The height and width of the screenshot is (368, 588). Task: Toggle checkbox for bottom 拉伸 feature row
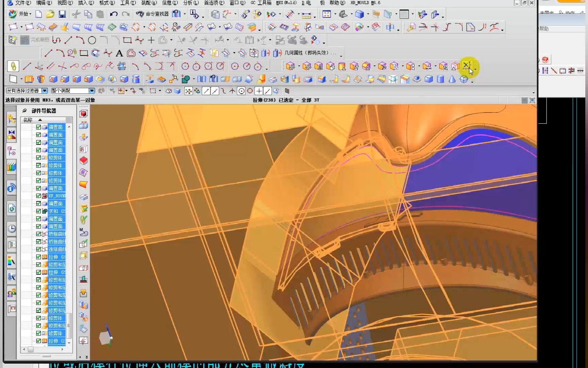click(38, 341)
